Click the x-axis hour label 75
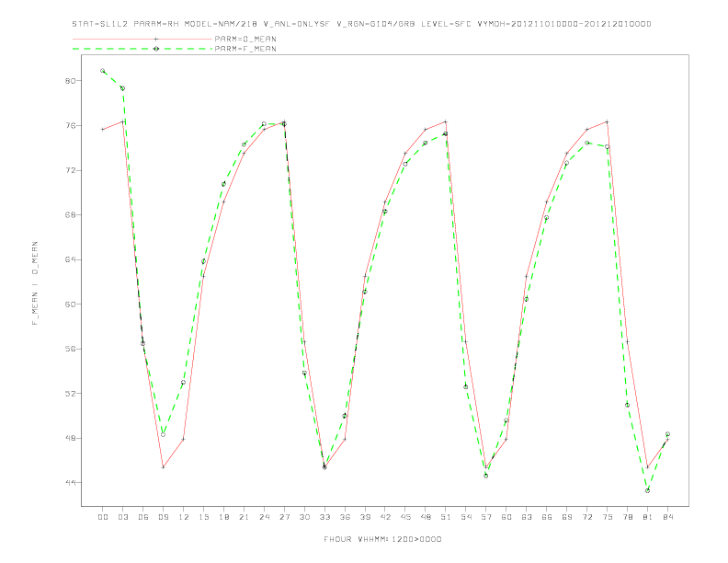The width and height of the screenshot is (728, 563). click(608, 517)
